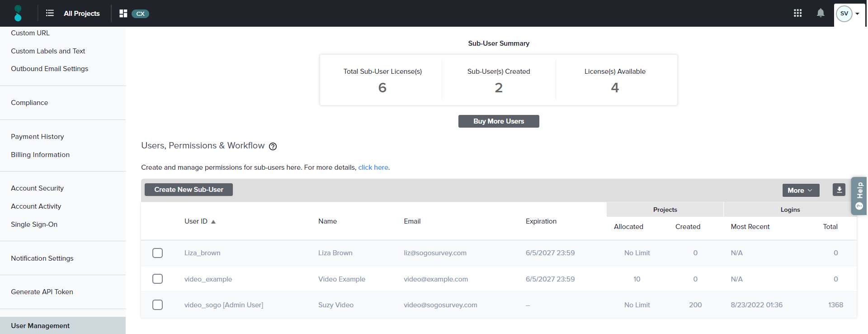Open Account Security in the sidebar

coord(37,188)
